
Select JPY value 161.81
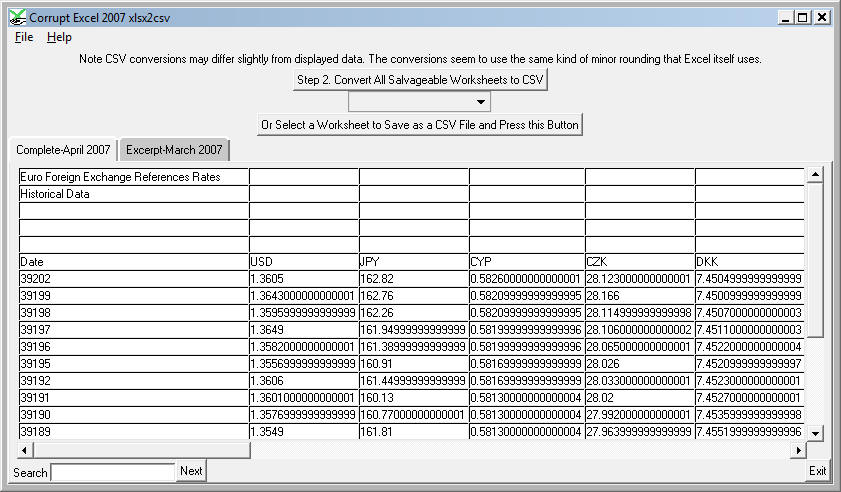pos(414,431)
